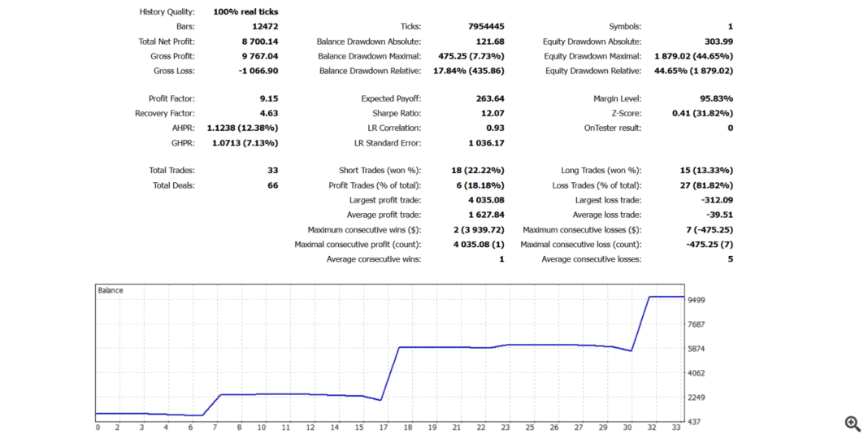Click trade number 17 on the horizontal axis
This screenshot has width=868, height=439.
pos(383,428)
